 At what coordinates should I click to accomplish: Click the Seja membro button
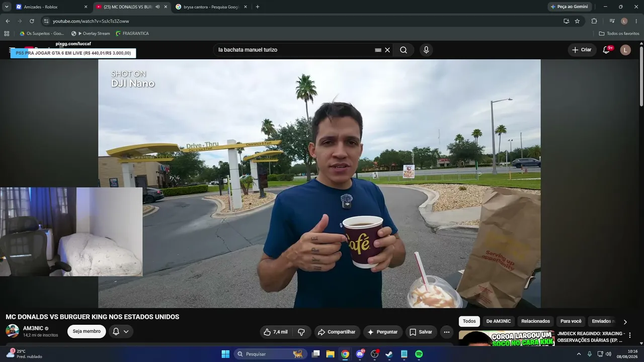87,331
